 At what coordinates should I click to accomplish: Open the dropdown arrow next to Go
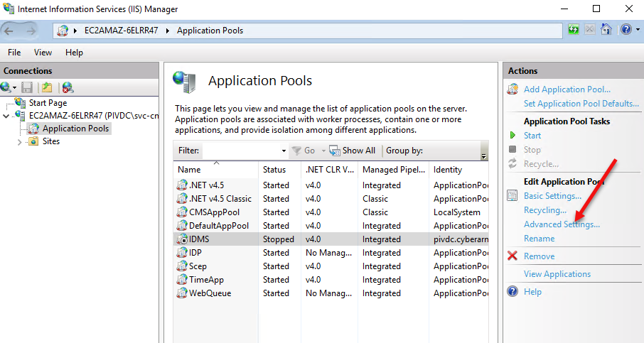[323, 151]
